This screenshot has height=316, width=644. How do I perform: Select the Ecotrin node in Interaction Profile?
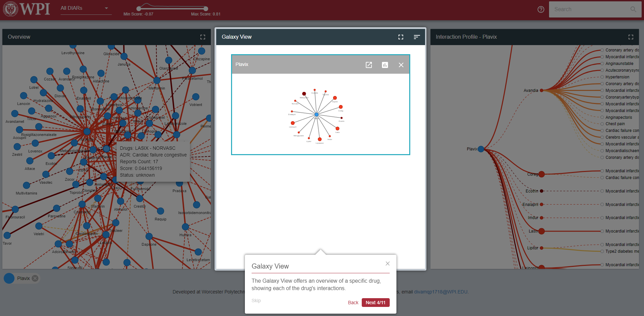click(542, 191)
